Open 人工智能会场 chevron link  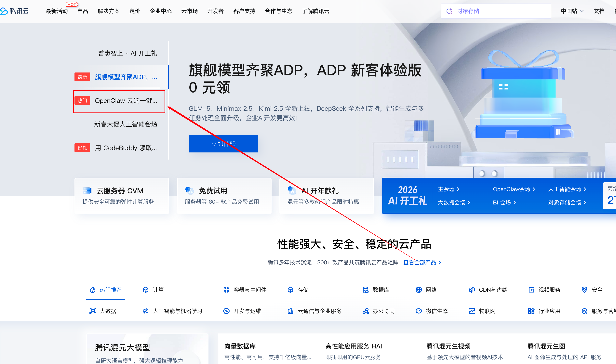pyautogui.click(x=567, y=189)
